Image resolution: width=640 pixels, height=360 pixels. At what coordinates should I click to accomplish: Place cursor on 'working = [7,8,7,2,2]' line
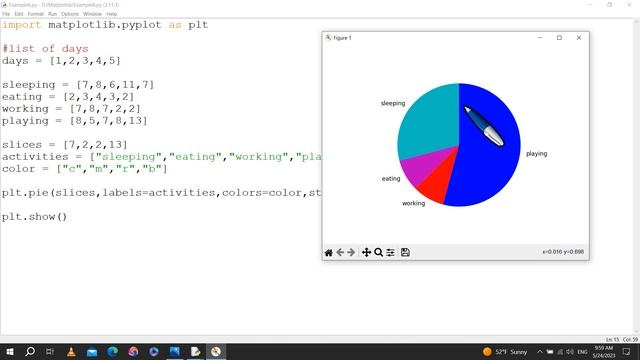pos(71,109)
